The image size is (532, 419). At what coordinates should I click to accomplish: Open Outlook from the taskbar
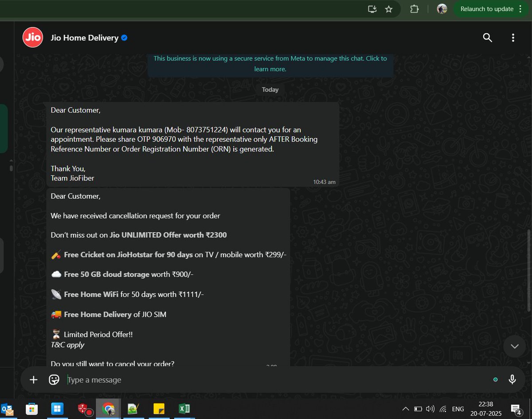pyautogui.click(x=8, y=409)
